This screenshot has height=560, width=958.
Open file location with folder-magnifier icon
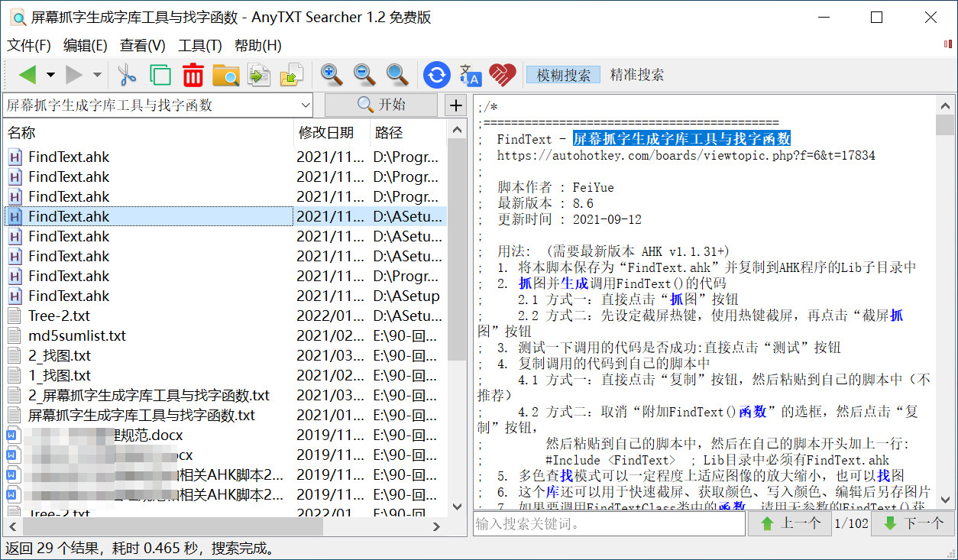(x=225, y=75)
